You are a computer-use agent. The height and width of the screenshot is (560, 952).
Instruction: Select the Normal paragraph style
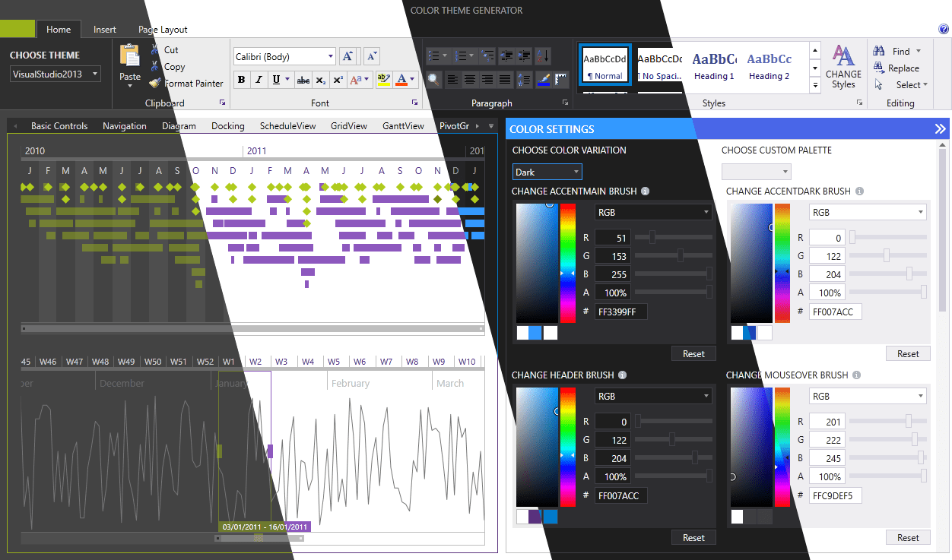click(x=605, y=65)
